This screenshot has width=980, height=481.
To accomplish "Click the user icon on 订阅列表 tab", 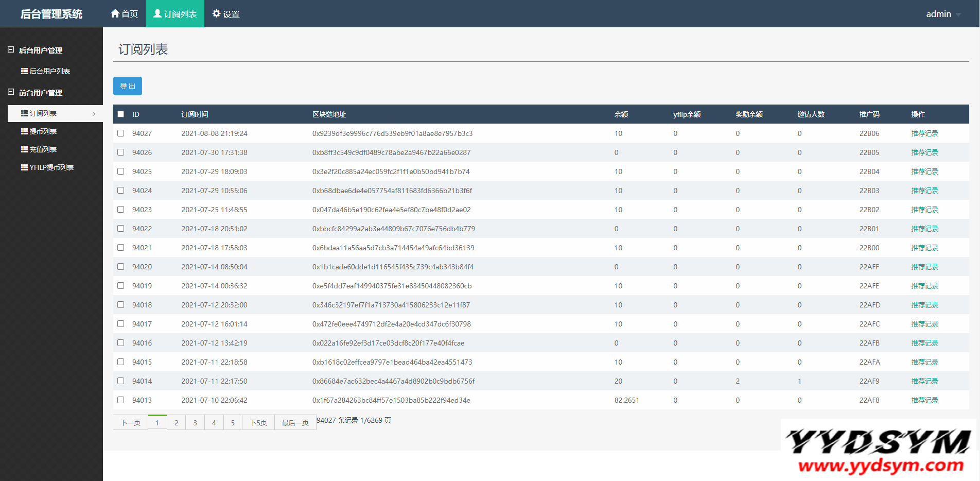I will click(157, 13).
